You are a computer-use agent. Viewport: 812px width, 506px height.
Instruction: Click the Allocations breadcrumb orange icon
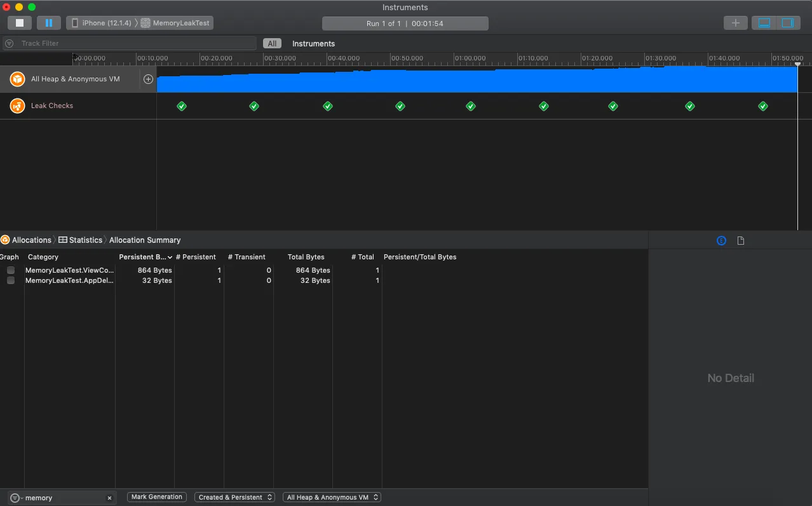5,240
